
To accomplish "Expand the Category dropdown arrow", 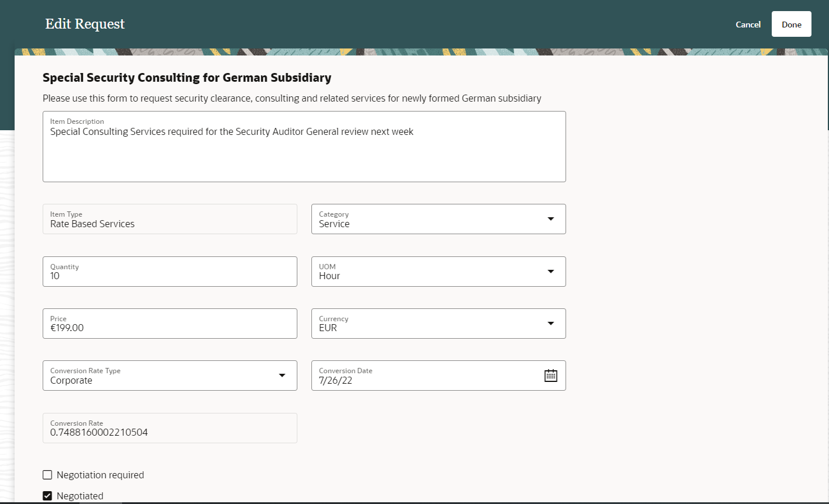I will [550, 219].
